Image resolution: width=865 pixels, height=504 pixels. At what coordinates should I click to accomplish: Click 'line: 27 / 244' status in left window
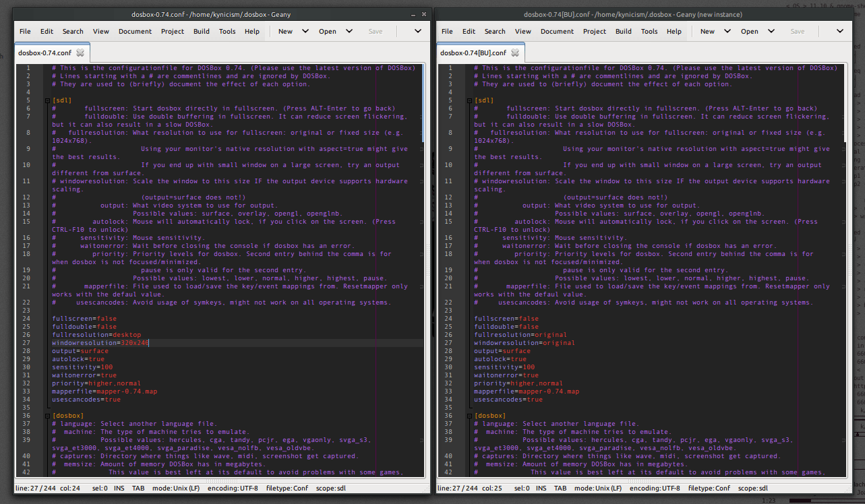(x=34, y=489)
